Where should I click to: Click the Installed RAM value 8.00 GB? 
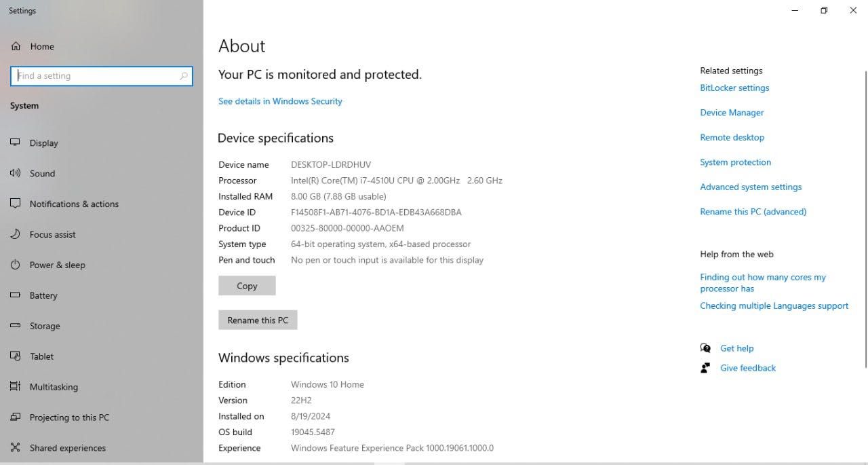(338, 196)
